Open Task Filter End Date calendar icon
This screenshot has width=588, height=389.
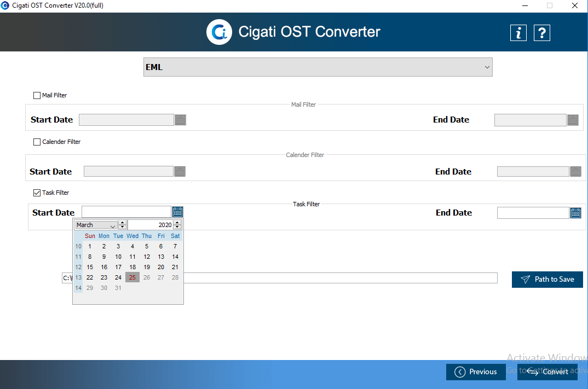pos(575,213)
